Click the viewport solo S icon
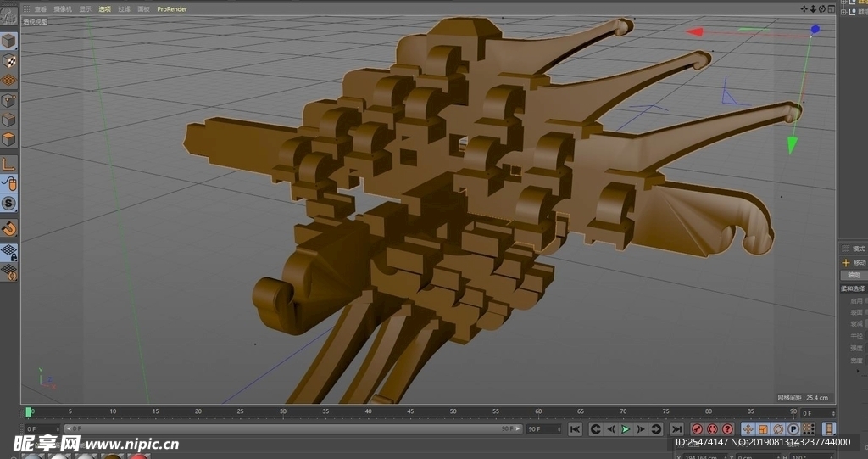This screenshot has width=868, height=459. click(8, 204)
